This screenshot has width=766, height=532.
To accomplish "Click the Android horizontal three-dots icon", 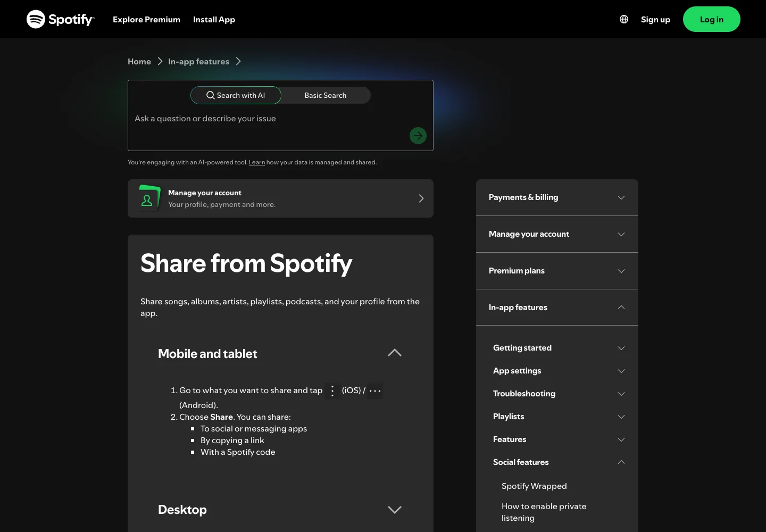I will (375, 391).
